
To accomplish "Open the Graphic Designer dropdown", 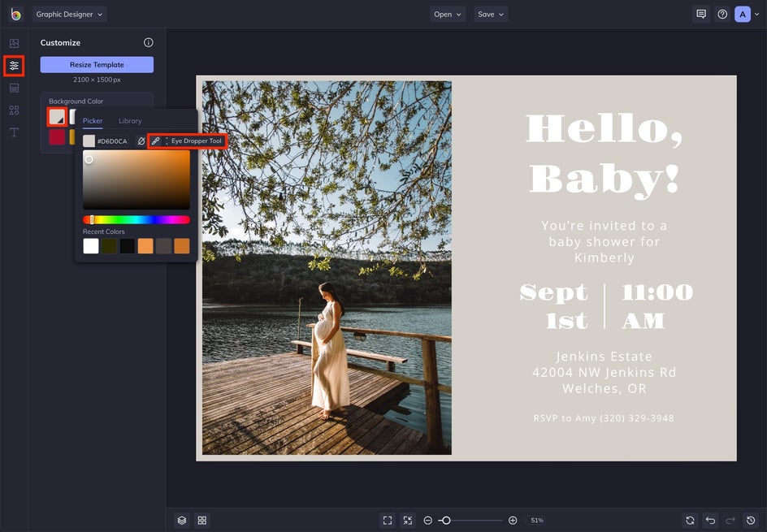I will 69,14.
